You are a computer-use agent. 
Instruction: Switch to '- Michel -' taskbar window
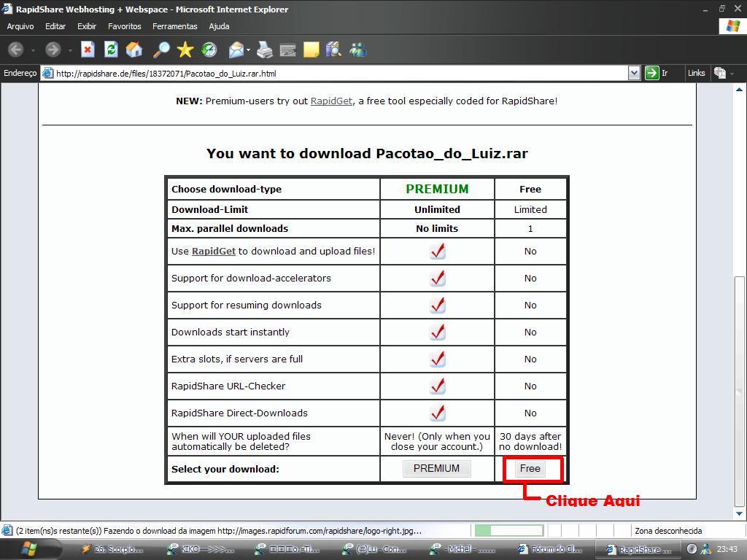tap(462, 550)
